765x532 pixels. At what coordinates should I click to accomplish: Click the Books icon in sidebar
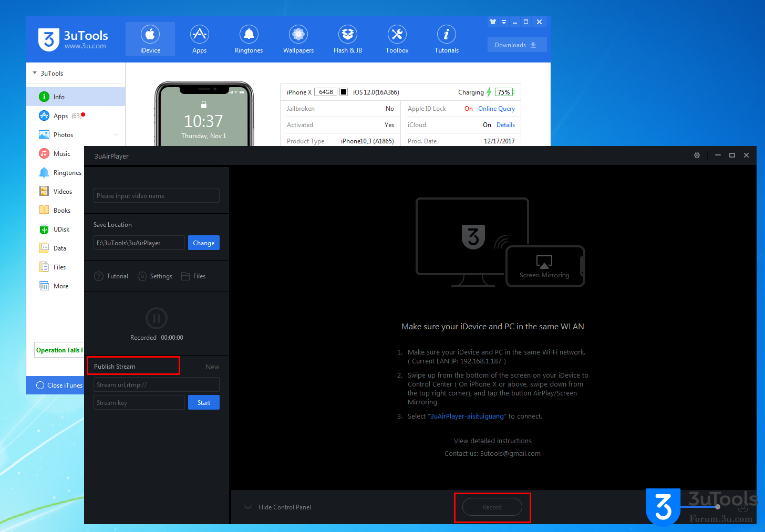coord(44,210)
